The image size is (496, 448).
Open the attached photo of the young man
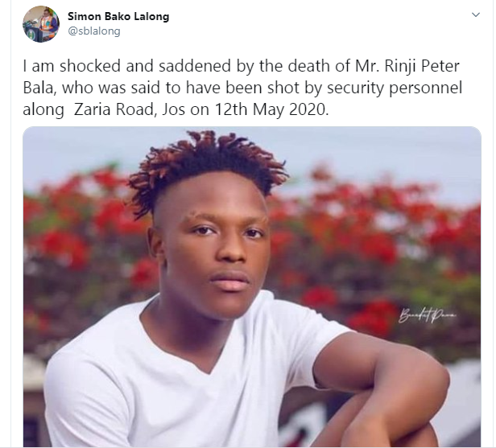pyautogui.click(x=252, y=286)
